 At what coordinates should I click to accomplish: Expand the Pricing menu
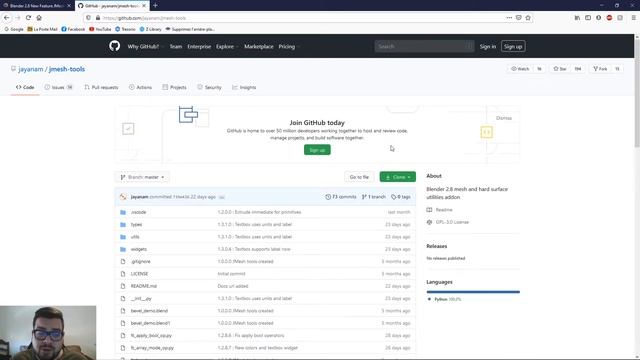(289, 47)
